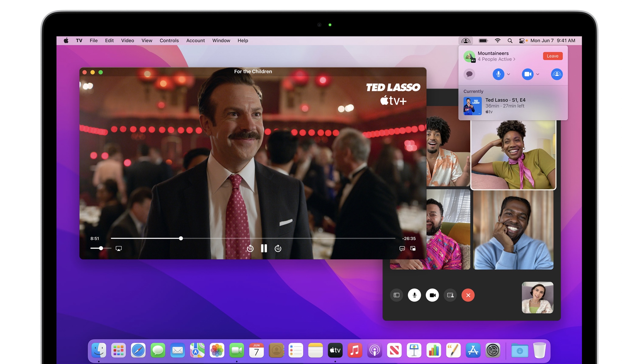Click the Leave button
622x364 pixels.
[553, 56]
